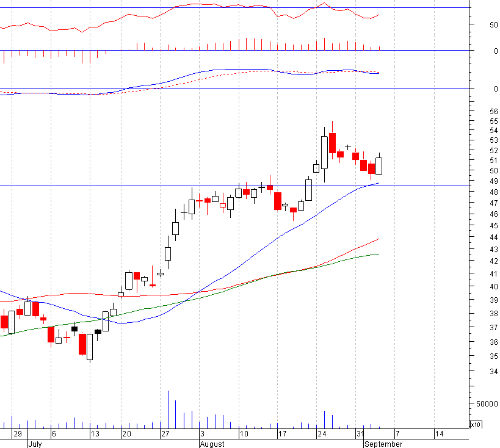Screen dimensions: 500x448
Task: Click the 41 price axis label
Action: (x=494, y=274)
